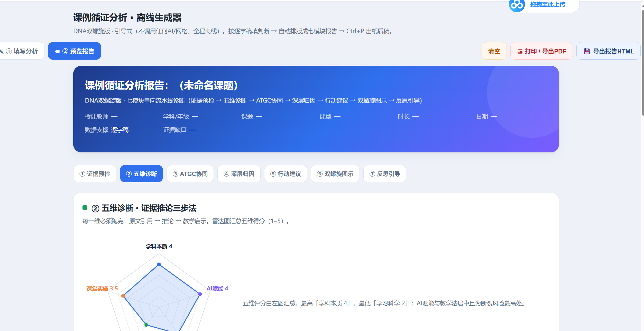Click the orange radar point for 课堂实施
644x331 pixels.
pyautogui.click(x=123, y=296)
